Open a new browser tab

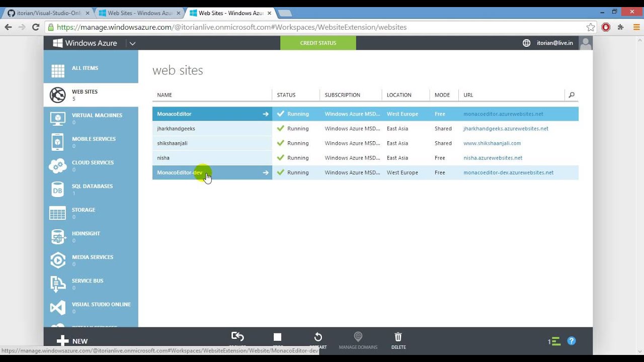(x=285, y=13)
